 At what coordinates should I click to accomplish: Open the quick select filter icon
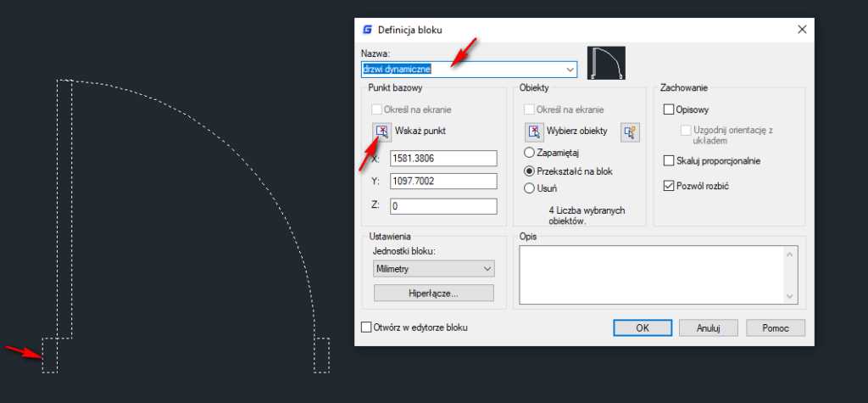point(629,132)
